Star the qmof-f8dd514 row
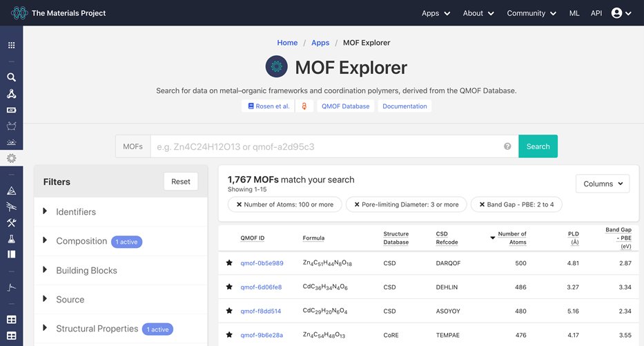This screenshot has width=644, height=346. pos(229,311)
